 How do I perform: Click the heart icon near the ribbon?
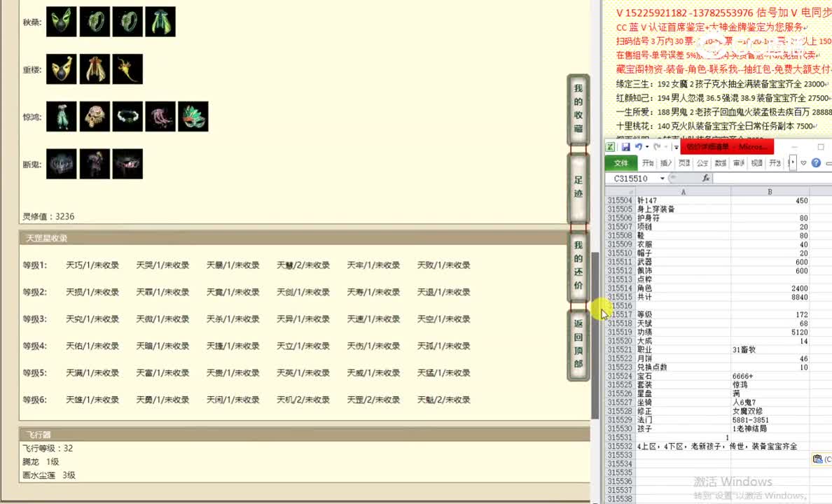[804, 162]
